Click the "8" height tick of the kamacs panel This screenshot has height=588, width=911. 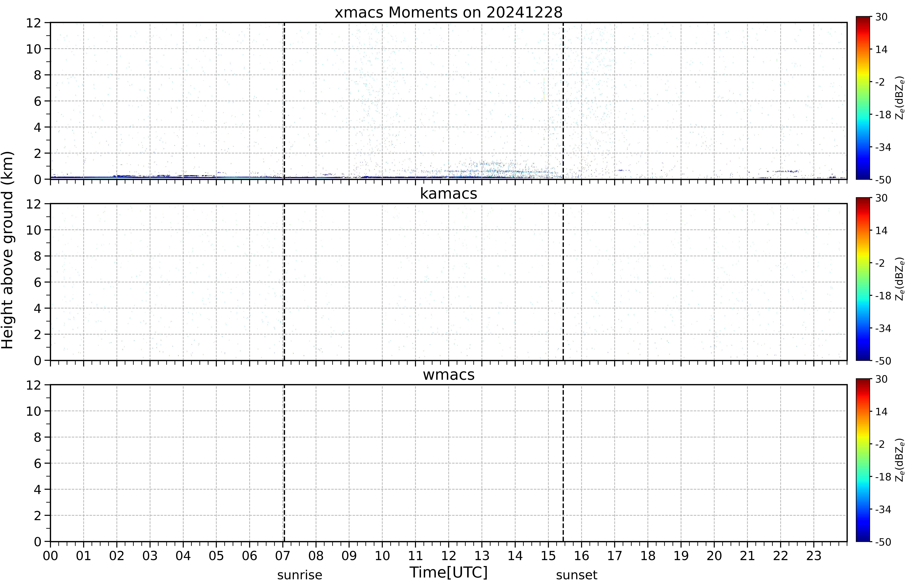tap(37, 256)
